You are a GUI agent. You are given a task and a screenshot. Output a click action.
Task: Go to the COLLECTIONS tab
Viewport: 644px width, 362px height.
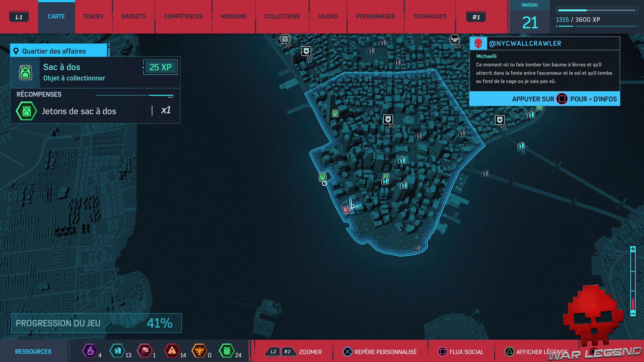[282, 16]
